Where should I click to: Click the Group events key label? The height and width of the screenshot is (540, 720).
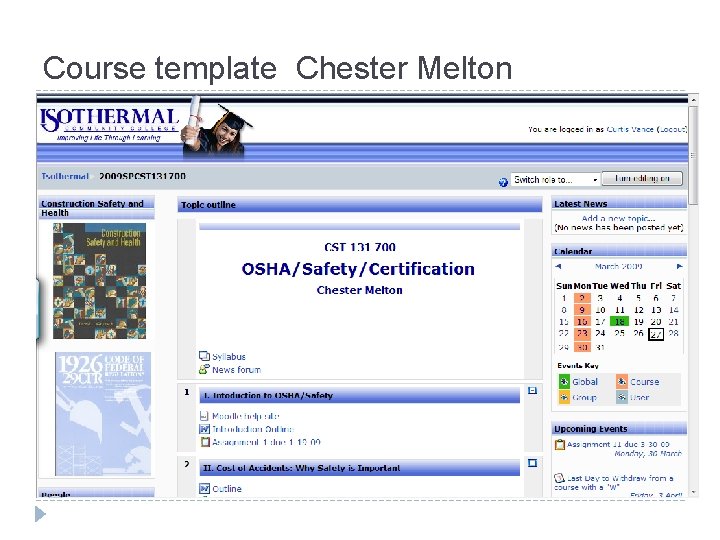584,398
